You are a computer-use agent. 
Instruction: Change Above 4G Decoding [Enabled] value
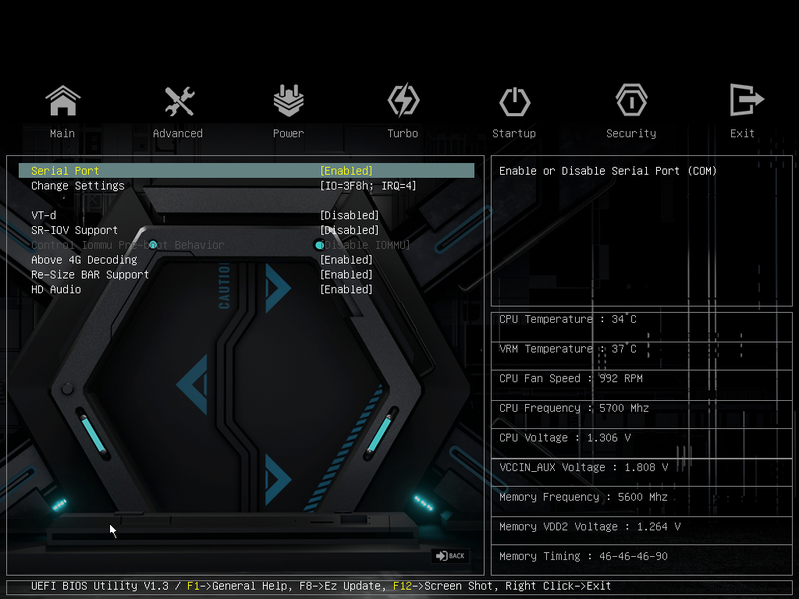(346, 260)
